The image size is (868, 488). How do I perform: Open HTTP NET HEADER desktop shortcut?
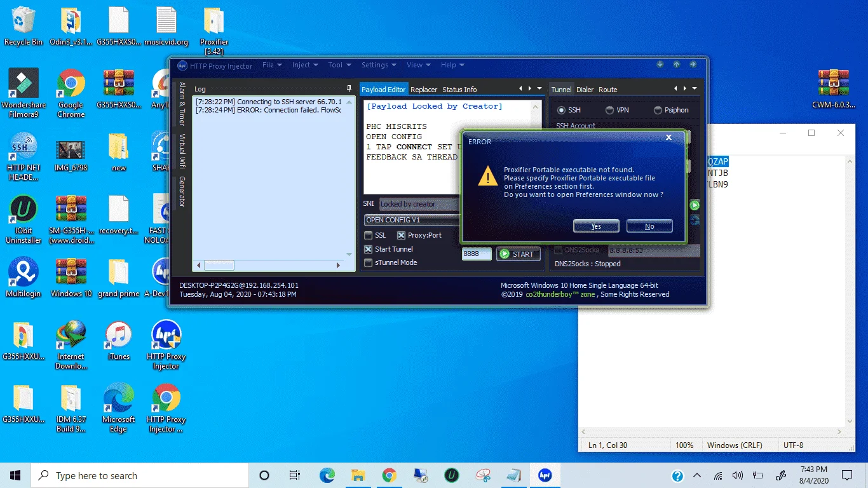24,156
